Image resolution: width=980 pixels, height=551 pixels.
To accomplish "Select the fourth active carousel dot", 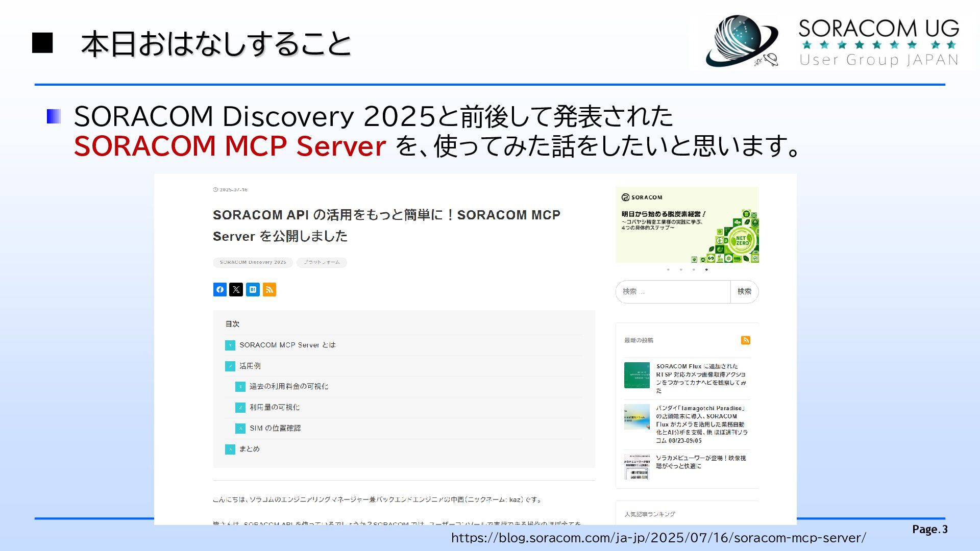I will (x=706, y=269).
